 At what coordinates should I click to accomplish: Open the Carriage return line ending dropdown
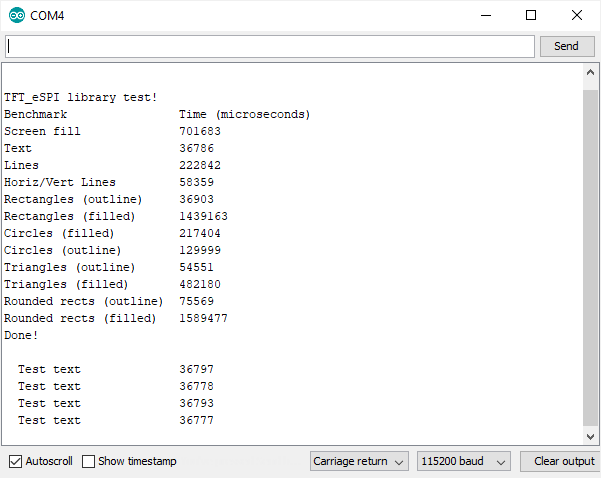pyautogui.click(x=359, y=461)
